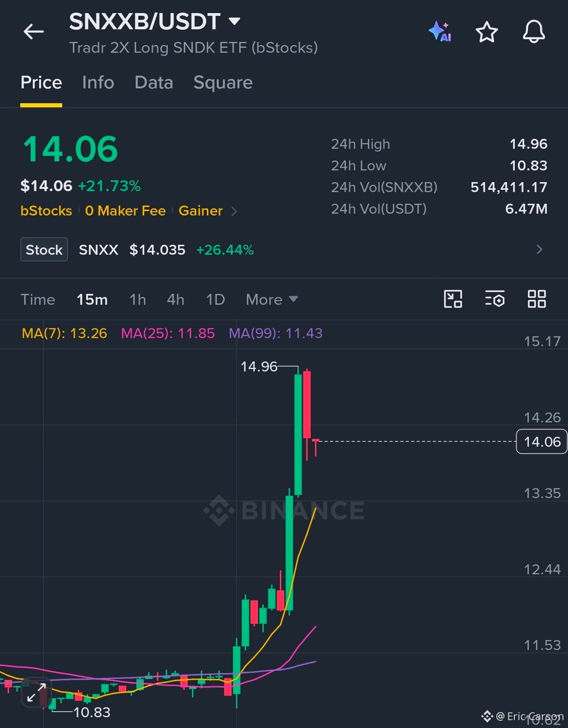
Task: Tap the current price marker 14.06 on axis
Action: click(x=541, y=441)
